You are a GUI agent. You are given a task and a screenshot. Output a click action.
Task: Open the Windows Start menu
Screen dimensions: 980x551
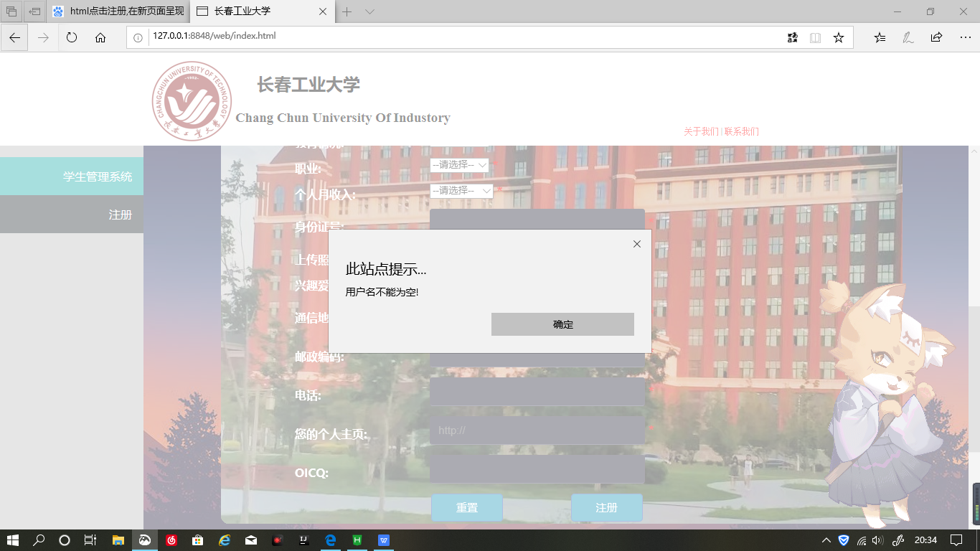[x=13, y=540]
